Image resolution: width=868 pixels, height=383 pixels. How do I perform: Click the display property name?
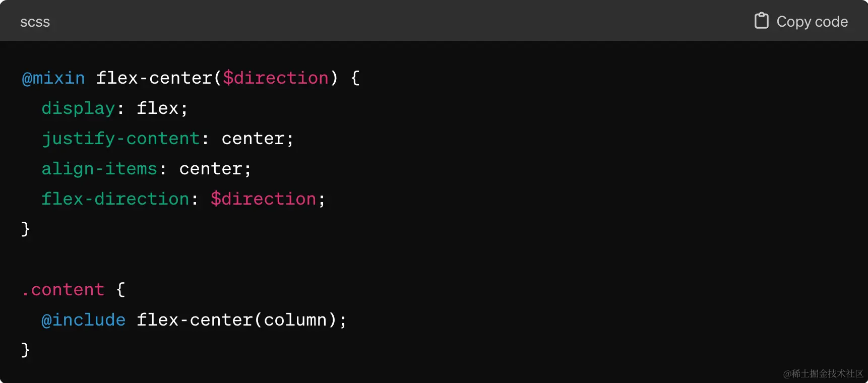pyautogui.click(x=78, y=108)
